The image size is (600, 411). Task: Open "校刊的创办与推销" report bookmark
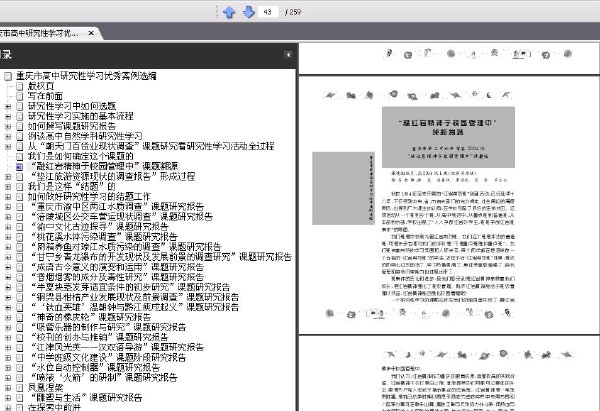98,337
